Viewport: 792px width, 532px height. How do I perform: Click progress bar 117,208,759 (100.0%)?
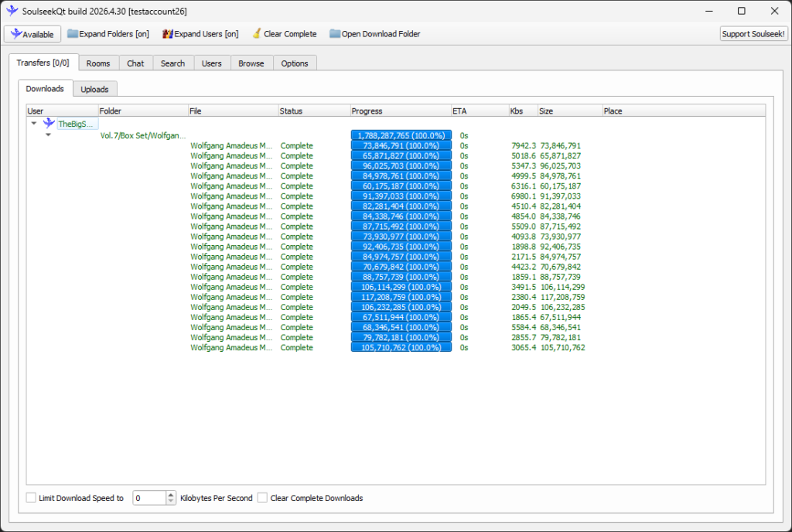[401, 297]
